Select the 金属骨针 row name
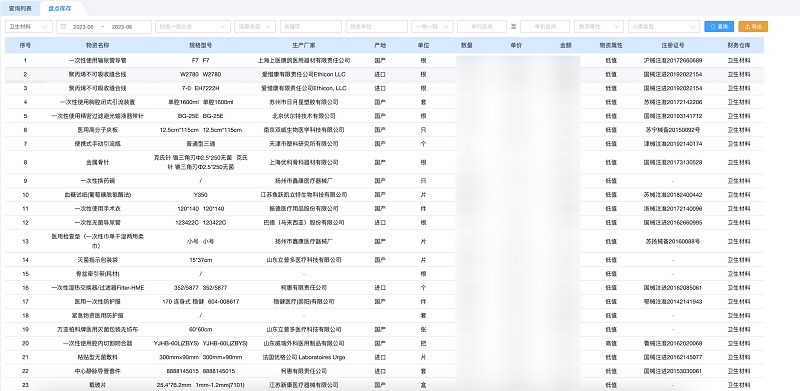The width and height of the screenshot is (800, 391). click(97, 163)
